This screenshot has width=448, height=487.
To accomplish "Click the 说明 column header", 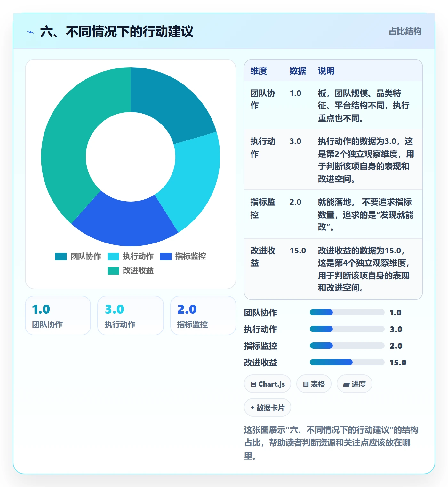I will coord(326,71).
